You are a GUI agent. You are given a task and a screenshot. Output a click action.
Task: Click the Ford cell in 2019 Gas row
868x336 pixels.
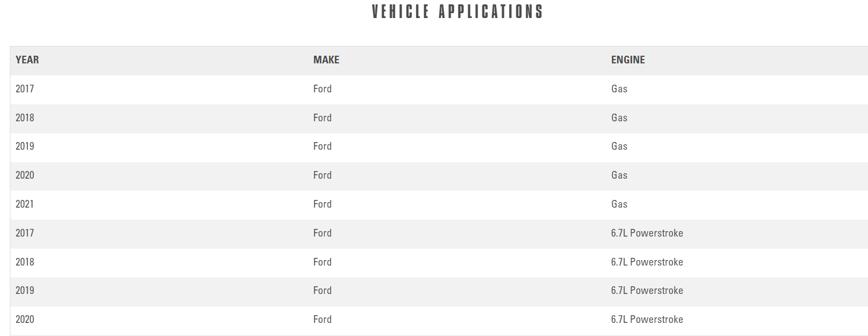click(322, 146)
